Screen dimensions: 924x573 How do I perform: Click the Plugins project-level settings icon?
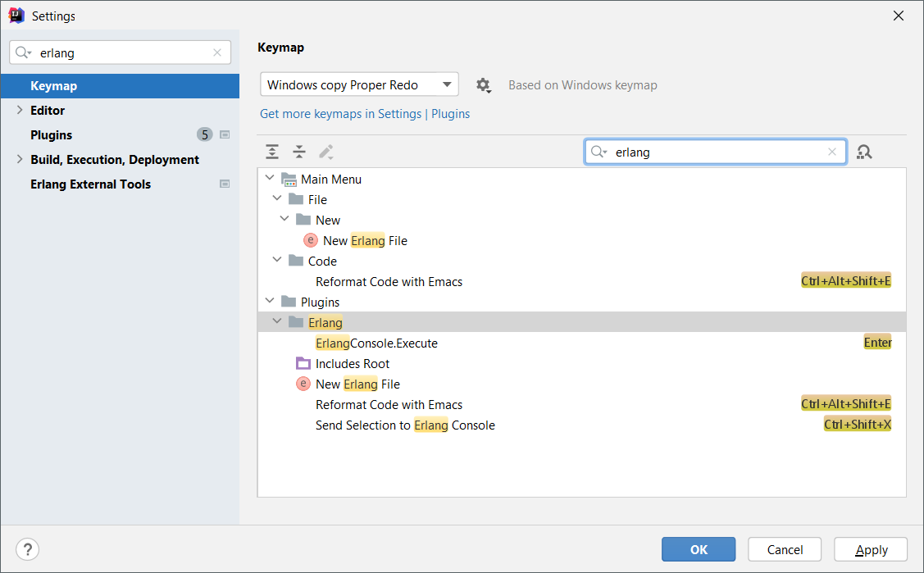coord(225,135)
